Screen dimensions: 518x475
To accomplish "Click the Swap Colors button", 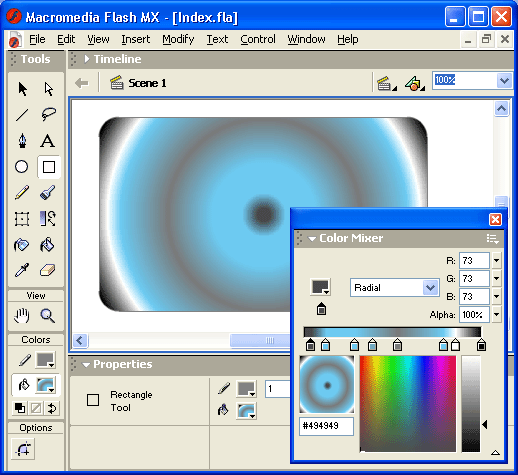I will 52,408.
